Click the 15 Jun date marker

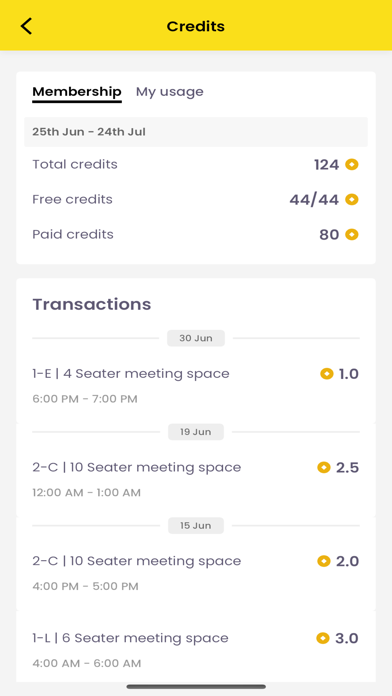196,526
